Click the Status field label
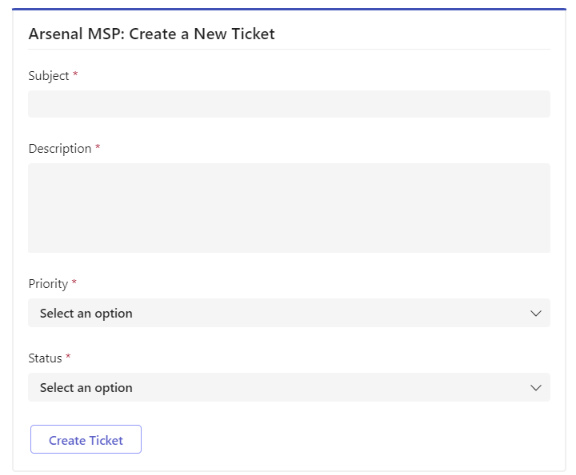The height and width of the screenshot is (475, 576). pyautogui.click(x=45, y=358)
